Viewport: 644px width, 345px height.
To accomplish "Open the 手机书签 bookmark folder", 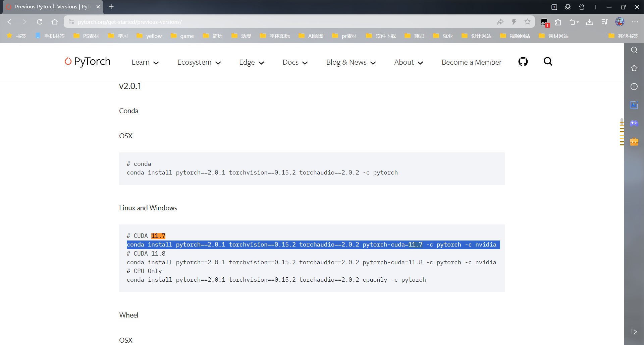I will [50, 36].
